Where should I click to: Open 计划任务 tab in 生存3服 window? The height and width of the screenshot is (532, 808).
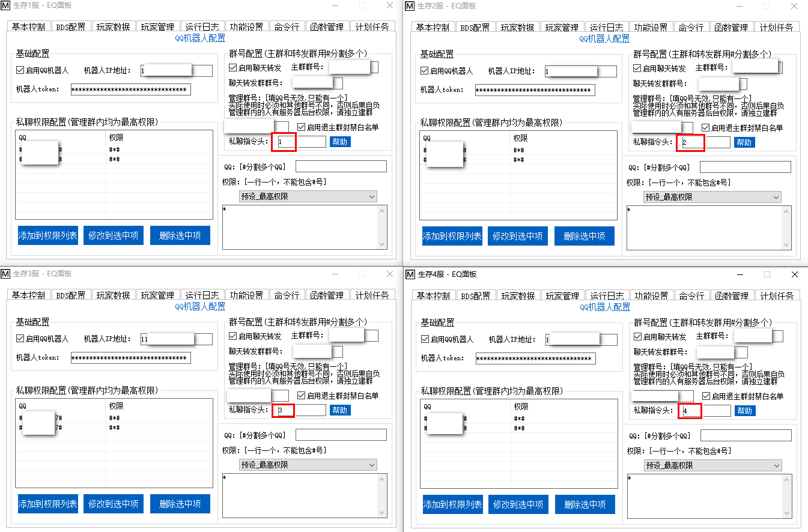click(372, 295)
